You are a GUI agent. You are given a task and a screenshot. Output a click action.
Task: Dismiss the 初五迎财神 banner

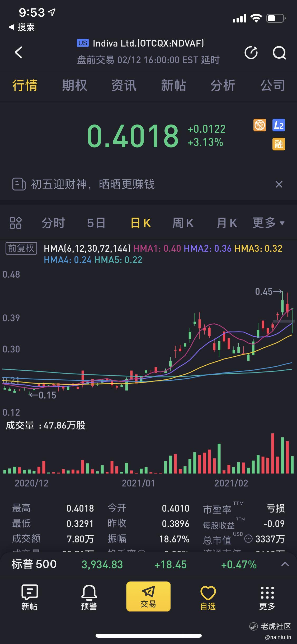[x=279, y=184]
